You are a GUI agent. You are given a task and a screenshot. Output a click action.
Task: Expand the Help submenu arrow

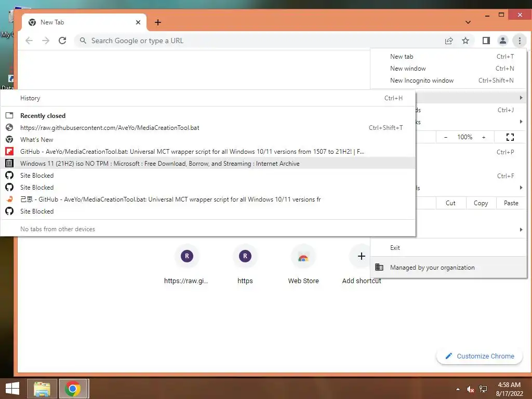pos(521,230)
